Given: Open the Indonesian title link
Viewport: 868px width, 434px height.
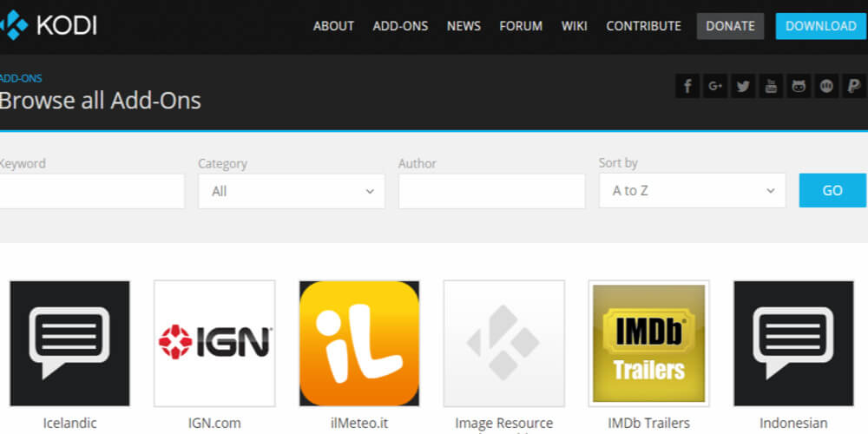Looking at the screenshot, I should pos(794,424).
